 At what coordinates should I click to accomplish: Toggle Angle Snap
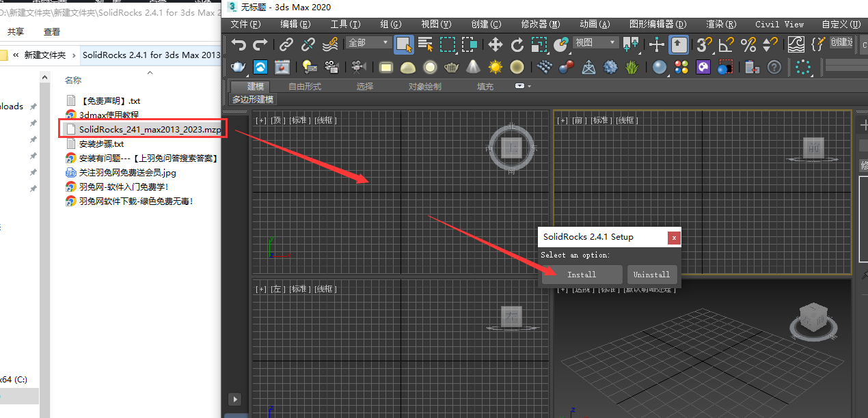click(x=727, y=45)
